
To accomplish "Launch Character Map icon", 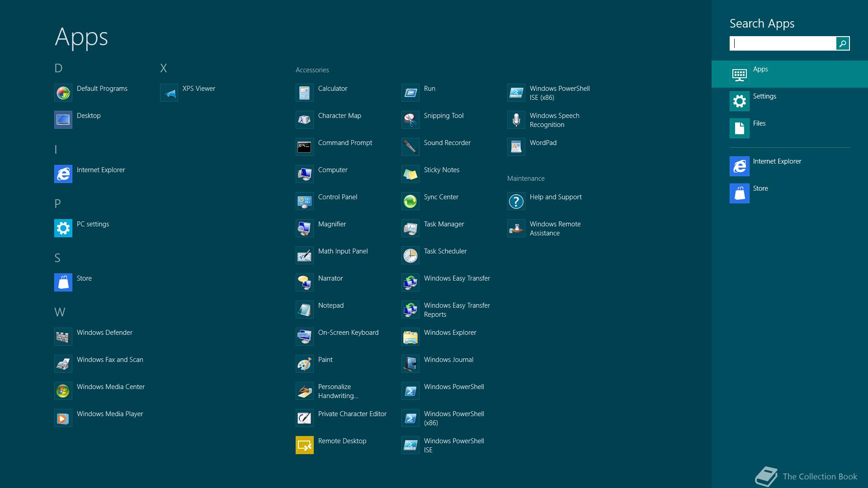I will tap(304, 120).
